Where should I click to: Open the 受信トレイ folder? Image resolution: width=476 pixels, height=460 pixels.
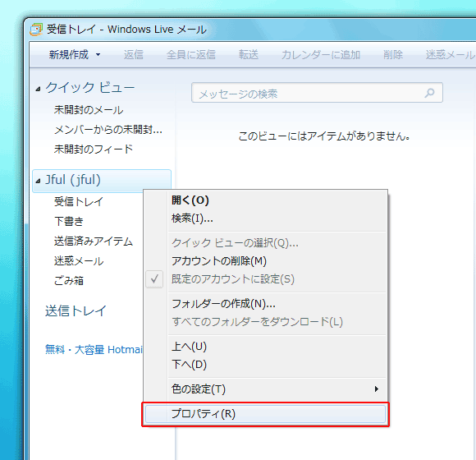pos(79,202)
